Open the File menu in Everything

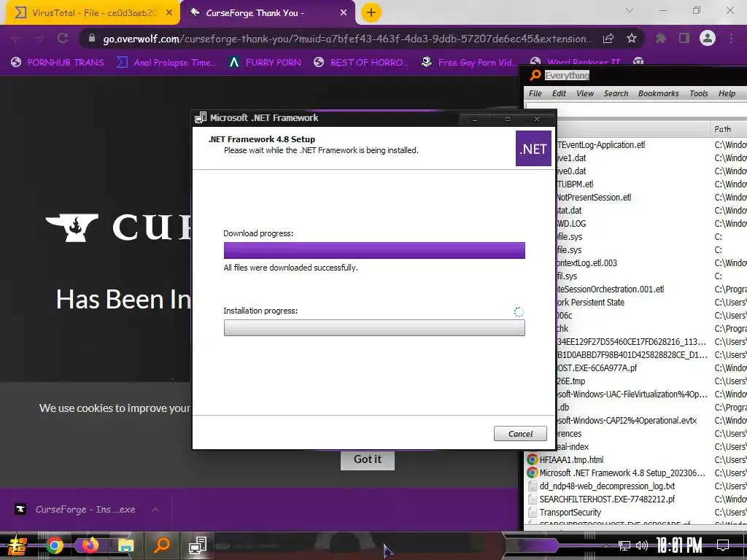535,93
